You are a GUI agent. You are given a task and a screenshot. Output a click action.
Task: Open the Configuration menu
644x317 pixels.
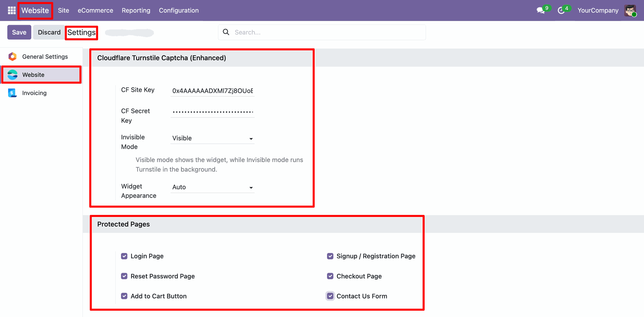point(179,10)
